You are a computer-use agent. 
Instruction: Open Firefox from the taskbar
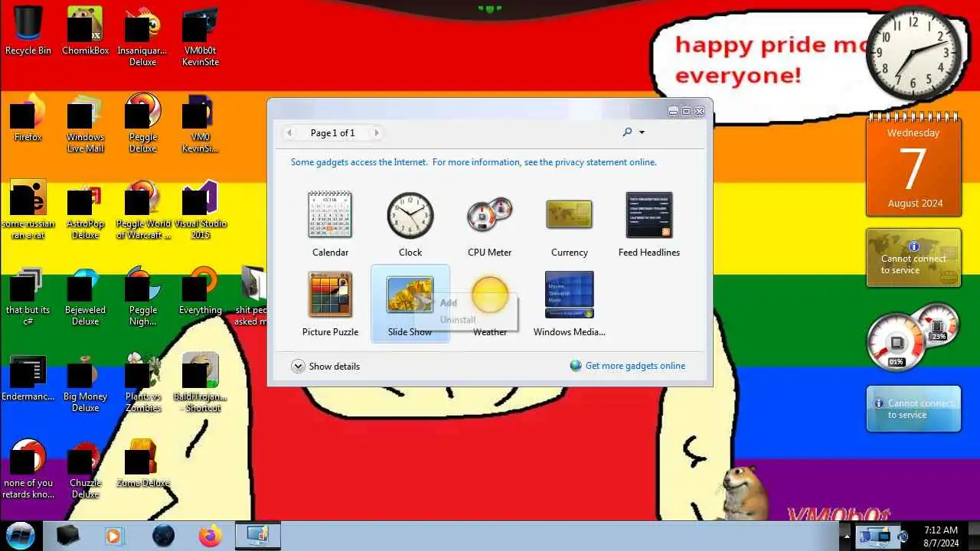click(210, 536)
